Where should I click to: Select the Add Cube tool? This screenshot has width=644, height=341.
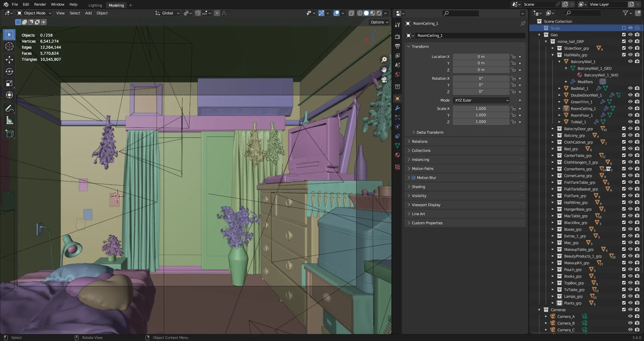coord(9,133)
